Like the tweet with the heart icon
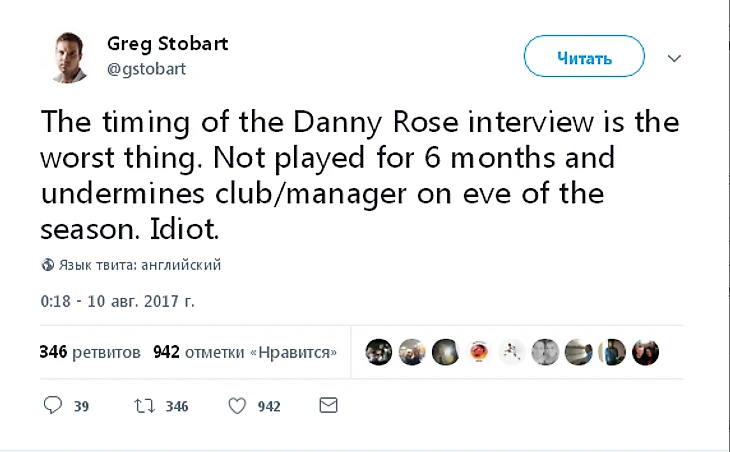 pyautogui.click(x=237, y=406)
